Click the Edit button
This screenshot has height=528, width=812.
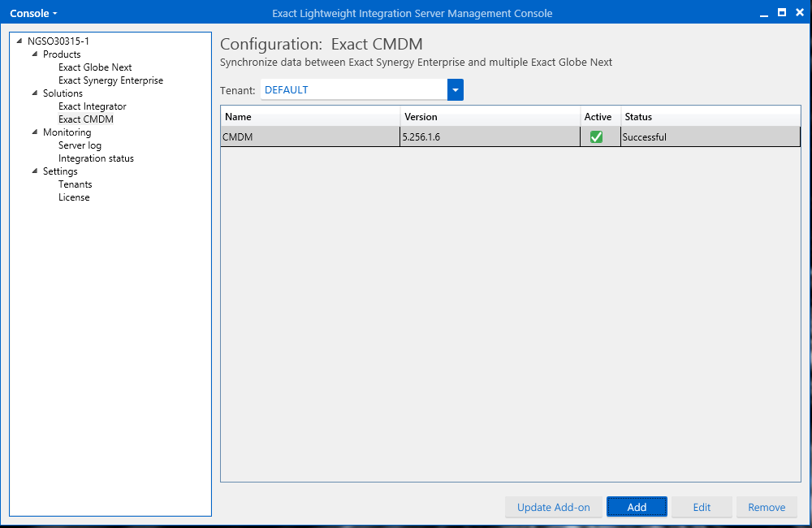click(x=702, y=507)
